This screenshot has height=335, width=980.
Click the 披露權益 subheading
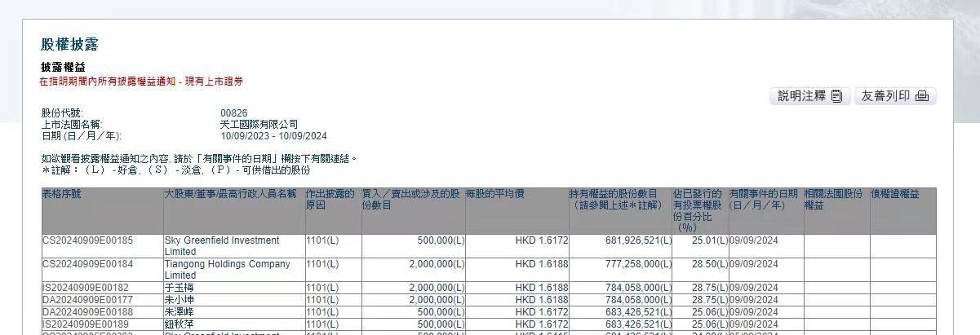[63, 68]
